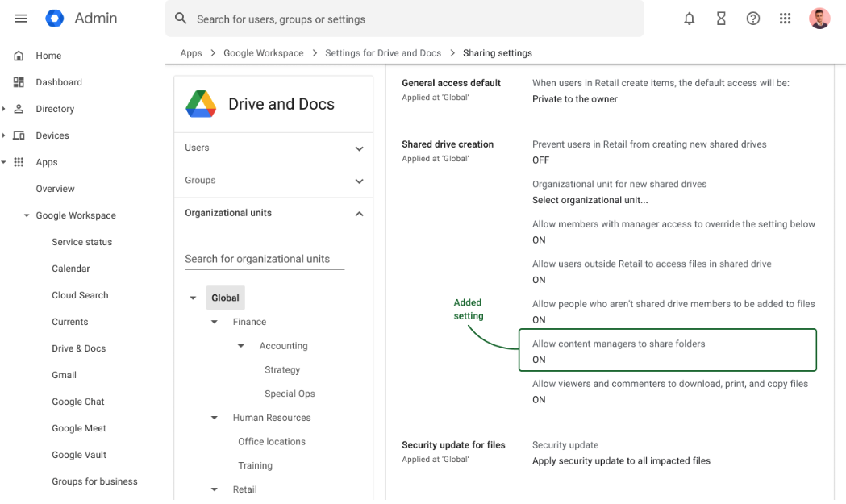
Task: Focus the organizational units search field
Action: [265, 259]
